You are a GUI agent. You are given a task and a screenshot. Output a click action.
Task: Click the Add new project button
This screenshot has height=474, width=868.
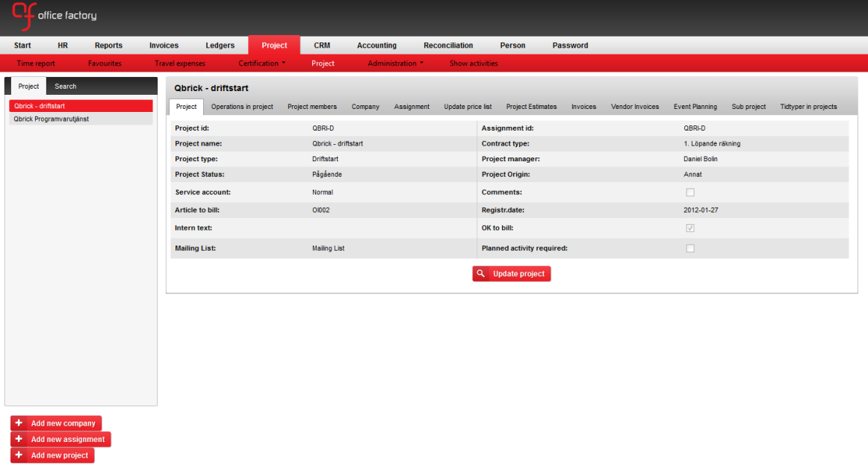click(x=52, y=455)
